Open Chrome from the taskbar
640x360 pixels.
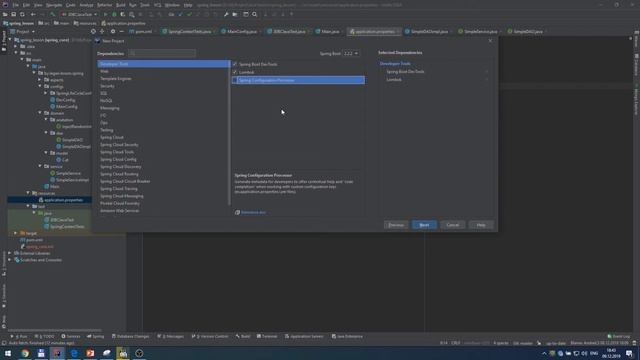pyautogui.click(x=25, y=353)
